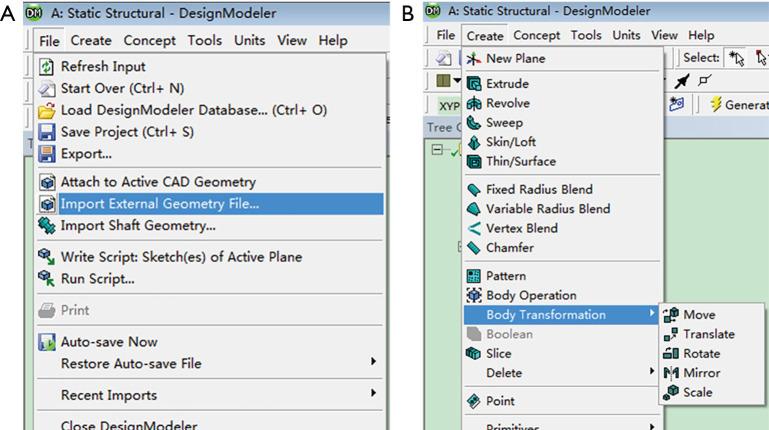Image resolution: width=769 pixels, height=430 pixels.
Task: Click Load DesignModeler Database folder icon
Action: coord(47,110)
